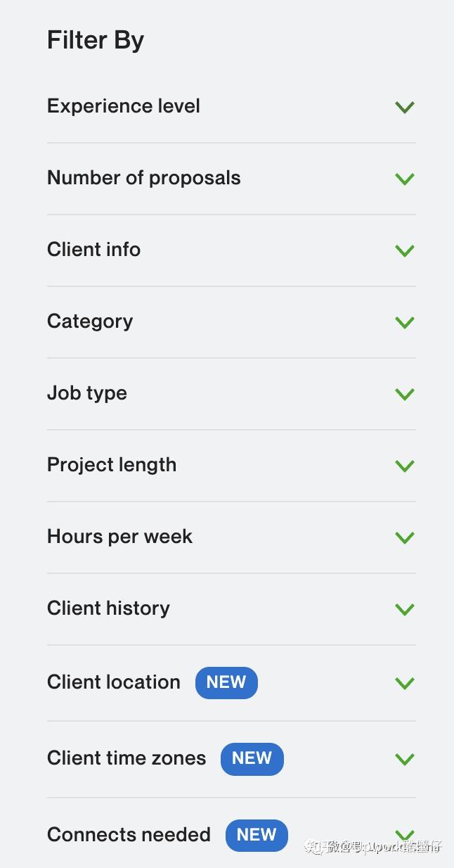
Task: Click the Job type chevron arrow
Action: pyautogui.click(x=404, y=394)
